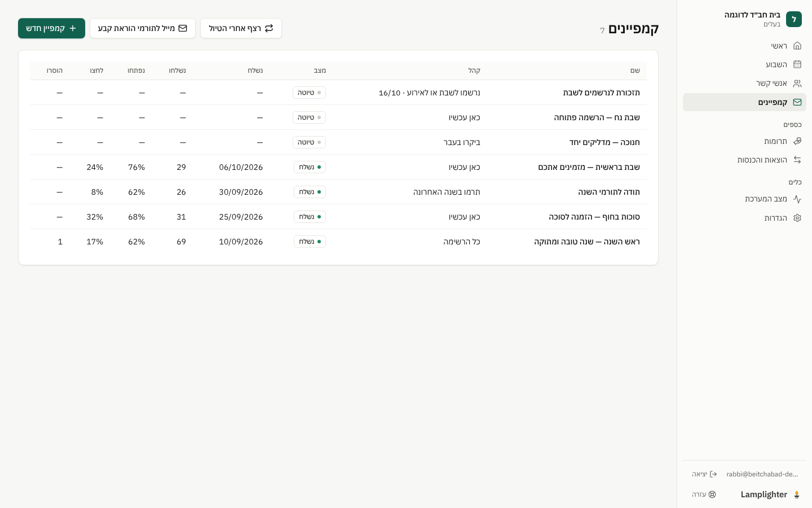Screen dimensions: 812x508
Task: Click the help lifebuoy icon beside עזרה
Action: tap(712, 494)
